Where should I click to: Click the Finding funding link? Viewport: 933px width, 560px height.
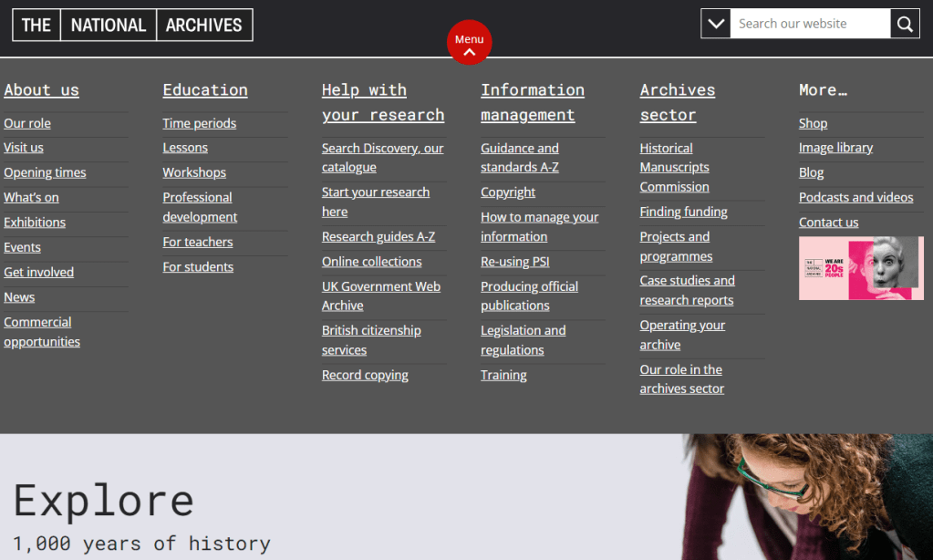[x=683, y=212]
